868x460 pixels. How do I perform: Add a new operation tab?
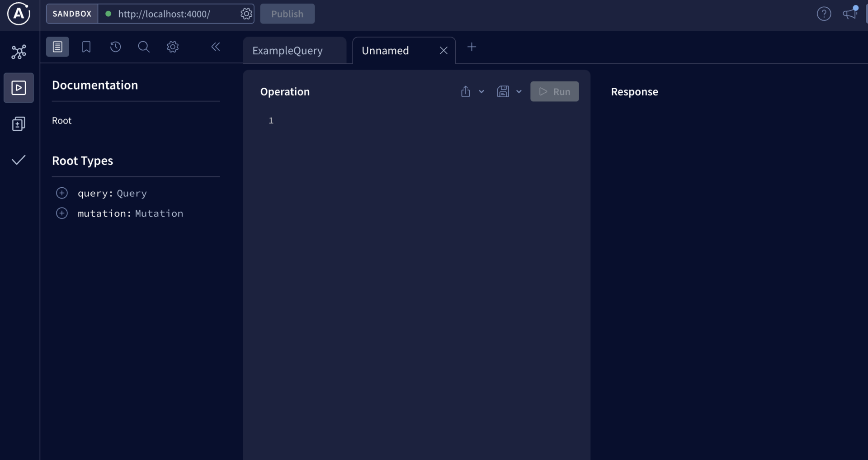click(472, 47)
